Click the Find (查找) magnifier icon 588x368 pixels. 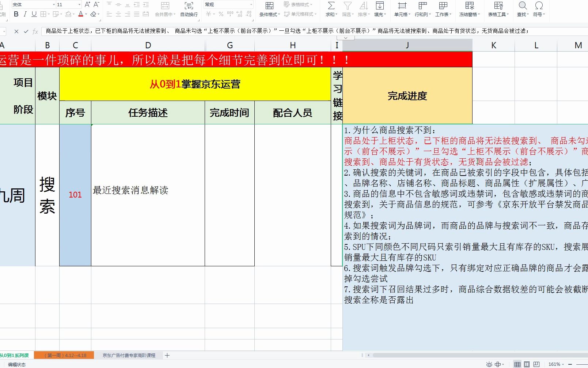(523, 5)
